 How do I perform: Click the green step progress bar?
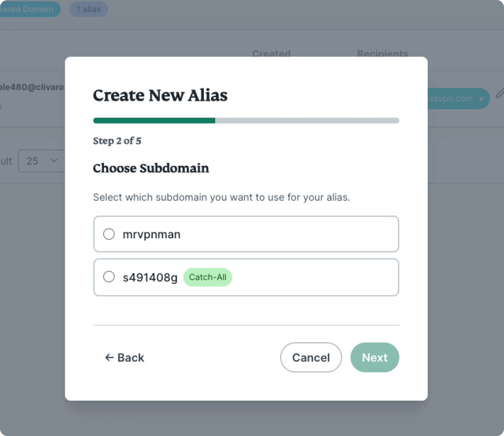point(154,120)
